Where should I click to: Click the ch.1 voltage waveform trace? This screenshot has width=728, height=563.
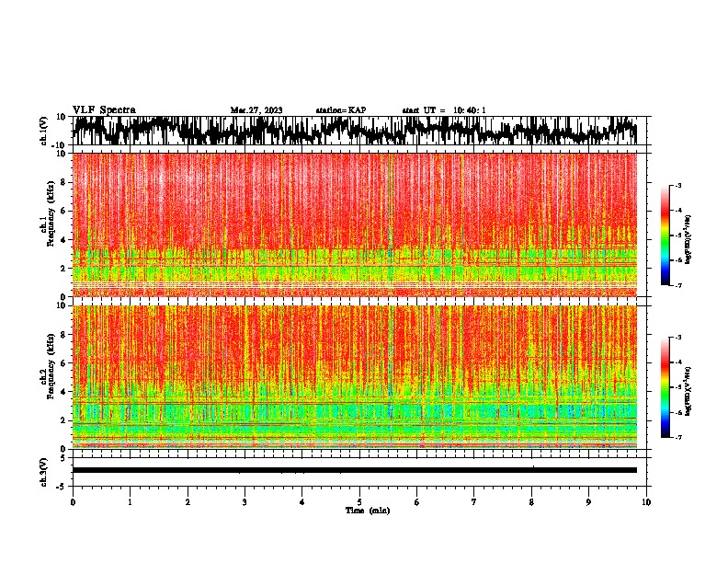(355, 131)
